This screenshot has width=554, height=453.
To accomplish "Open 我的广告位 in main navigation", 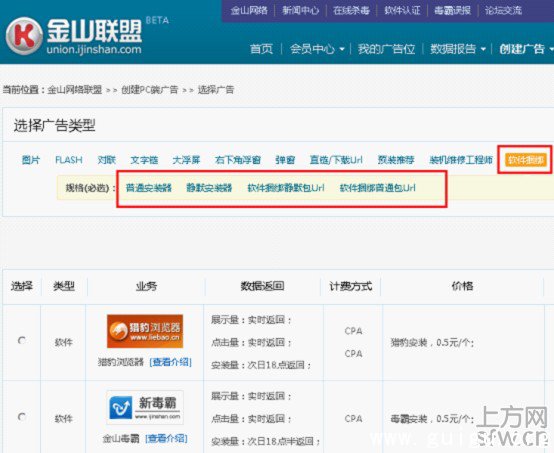I will (x=386, y=49).
